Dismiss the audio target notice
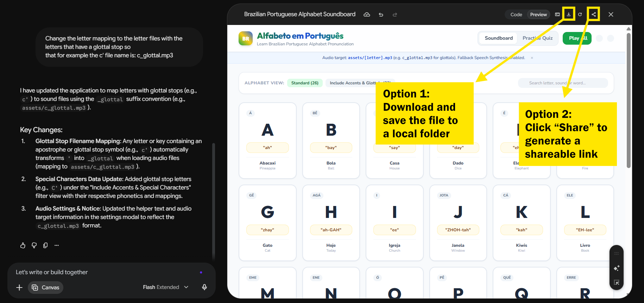Screen dimensions: 644x303 (x=532, y=58)
